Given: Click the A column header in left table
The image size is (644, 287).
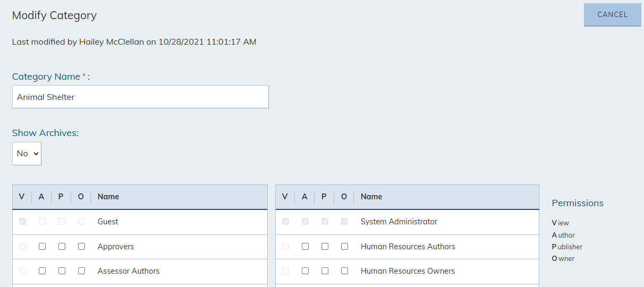Looking at the screenshot, I should (41, 197).
